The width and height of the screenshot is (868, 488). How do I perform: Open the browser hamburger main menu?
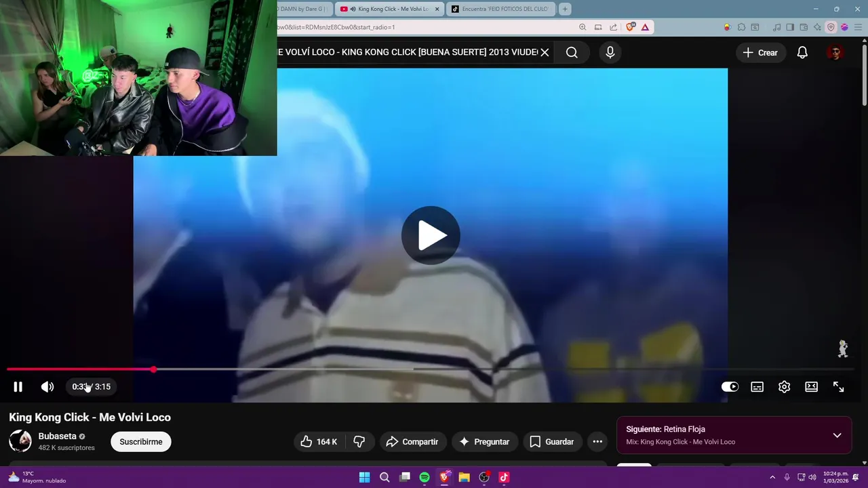858,27
